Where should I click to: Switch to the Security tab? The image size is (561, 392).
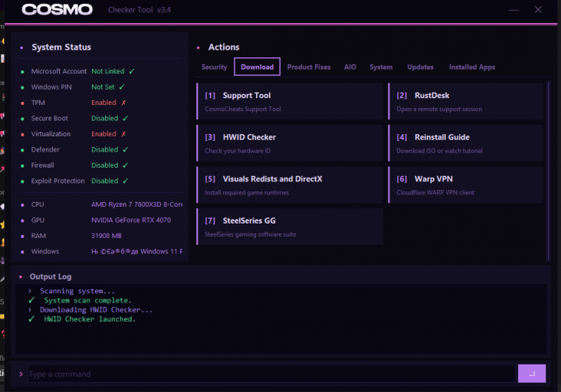[x=214, y=67]
